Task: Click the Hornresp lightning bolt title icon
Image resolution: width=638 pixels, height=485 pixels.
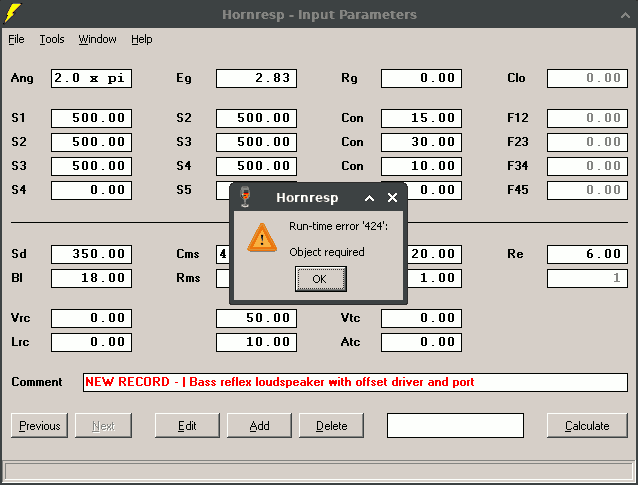Action: click(x=12, y=13)
